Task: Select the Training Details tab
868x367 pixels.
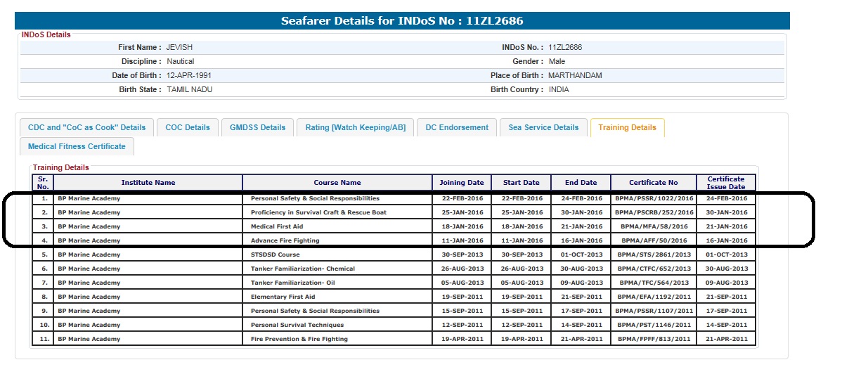Action: 627,127
